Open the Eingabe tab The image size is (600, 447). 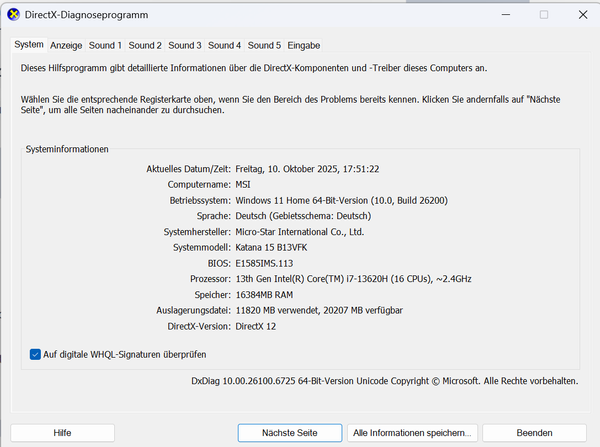304,45
